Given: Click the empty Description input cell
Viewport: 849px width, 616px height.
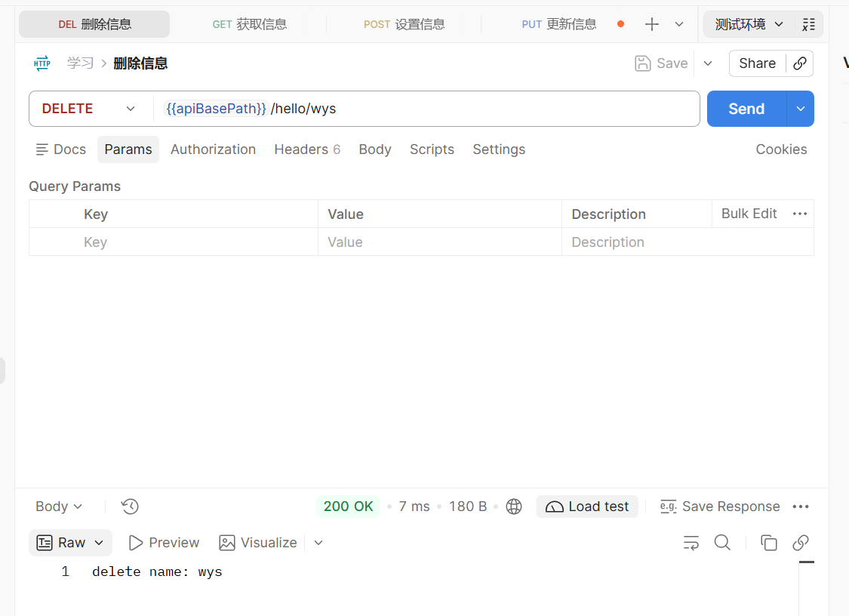Looking at the screenshot, I should point(688,242).
